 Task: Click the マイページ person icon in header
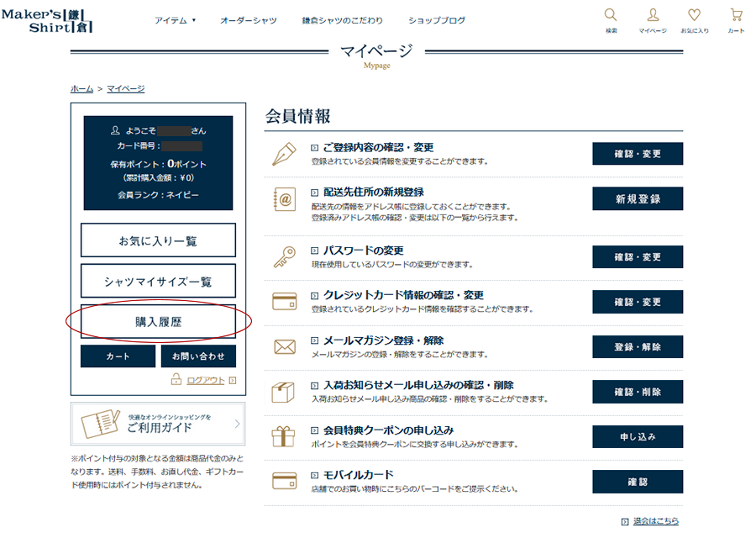653,15
